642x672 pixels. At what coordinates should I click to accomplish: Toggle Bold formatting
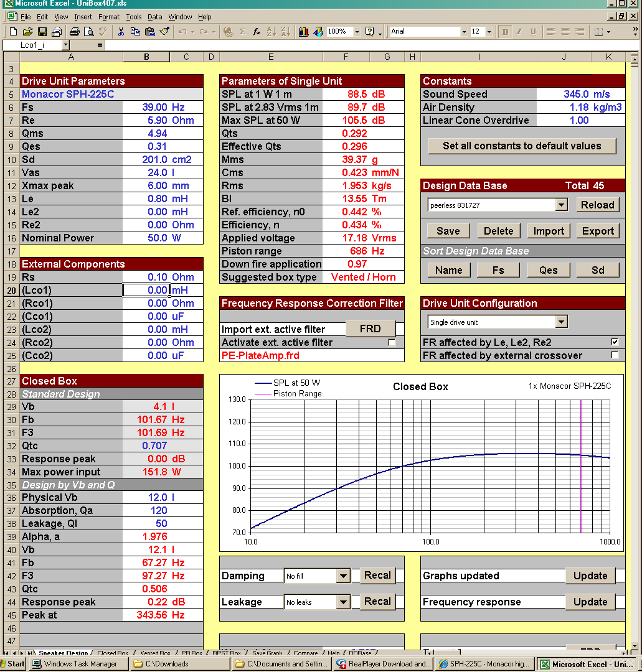505,31
